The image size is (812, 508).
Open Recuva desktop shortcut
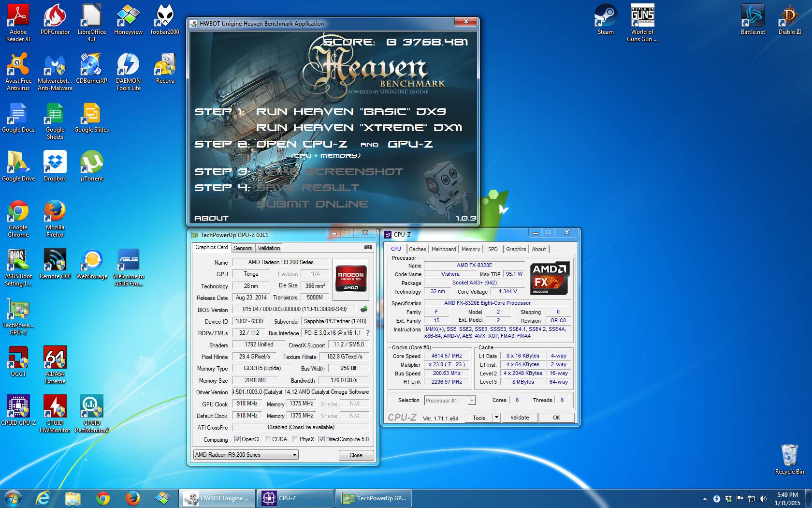click(165, 68)
